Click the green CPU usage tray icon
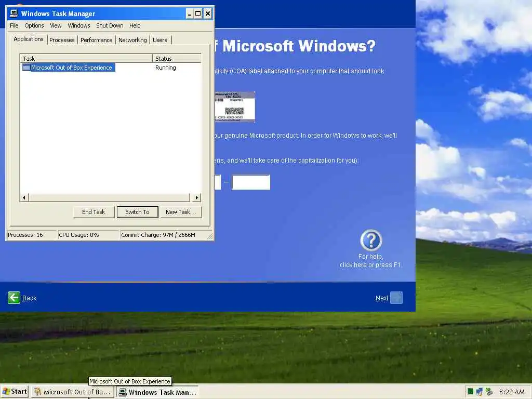Screen dimensions: 532x399 (470, 392)
